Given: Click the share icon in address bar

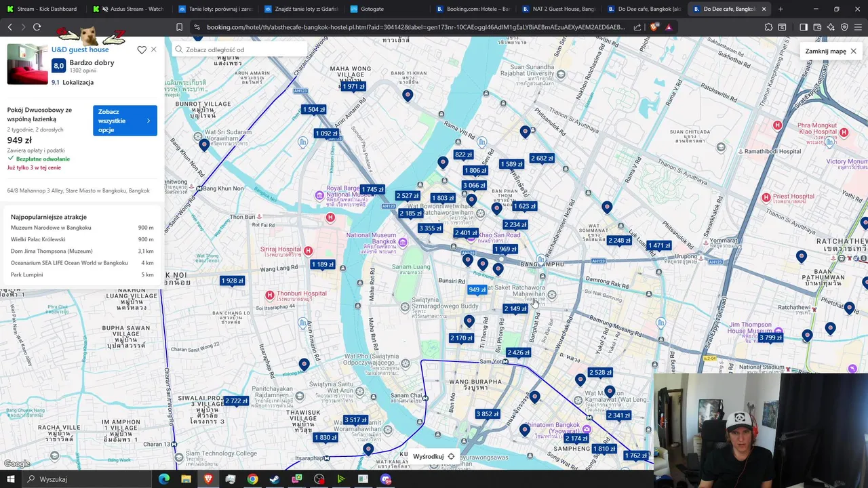Looking at the screenshot, I should coord(637,27).
